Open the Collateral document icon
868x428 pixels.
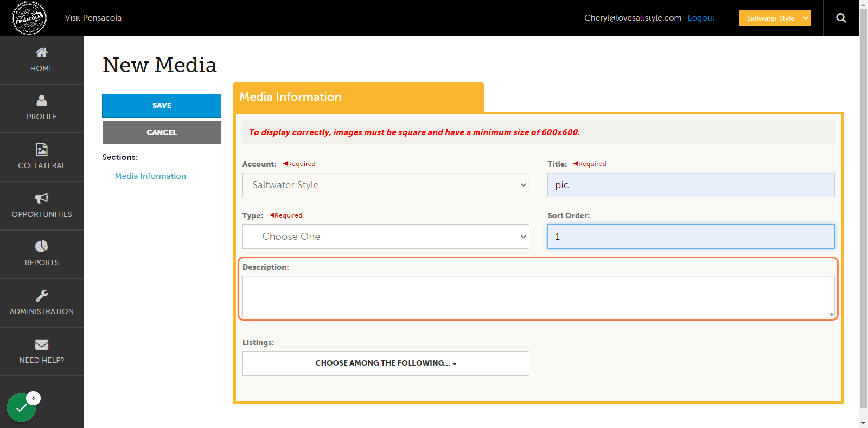click(42, 149)
